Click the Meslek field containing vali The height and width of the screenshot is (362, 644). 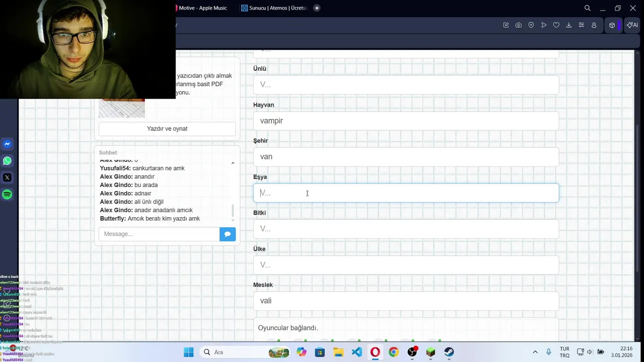(406, 301)
